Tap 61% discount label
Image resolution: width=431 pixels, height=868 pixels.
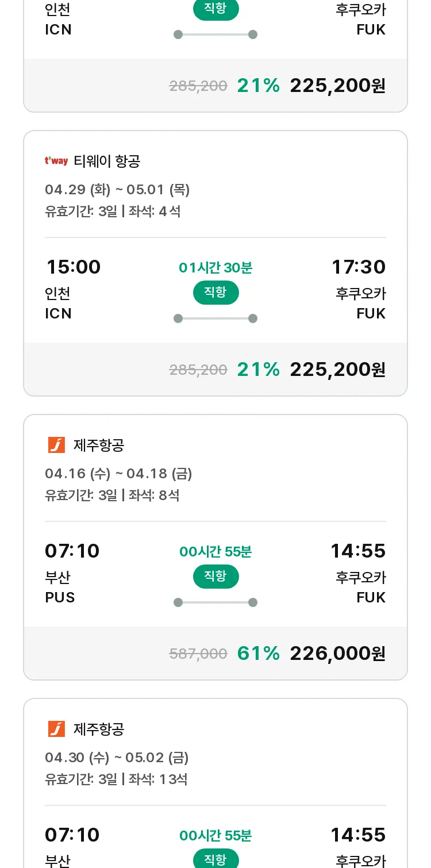pyautogui.click(x=258, y=653)
